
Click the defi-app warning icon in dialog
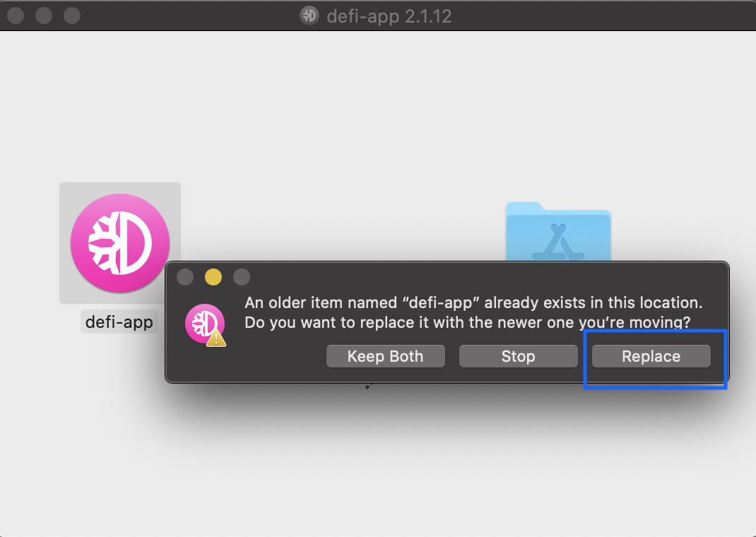(x=206, y=325)
